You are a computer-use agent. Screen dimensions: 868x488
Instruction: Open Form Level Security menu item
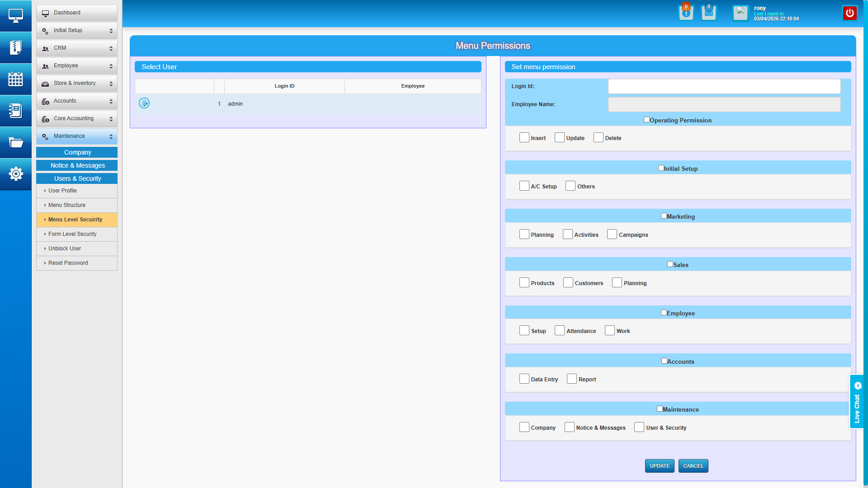click(72, 234)
